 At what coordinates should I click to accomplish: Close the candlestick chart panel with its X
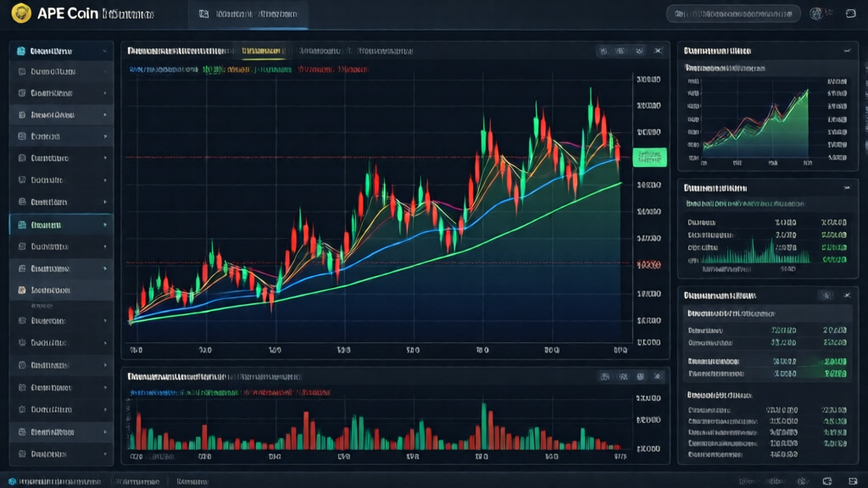click(658, 51)
